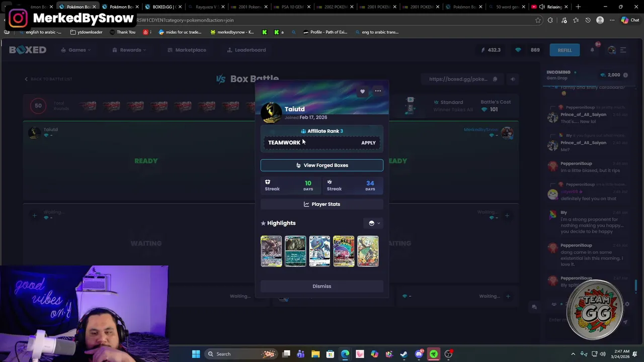Viewport: 644px width, 362px height.
Task: Open the Games dropdown menu
Action: click(76, 50)
